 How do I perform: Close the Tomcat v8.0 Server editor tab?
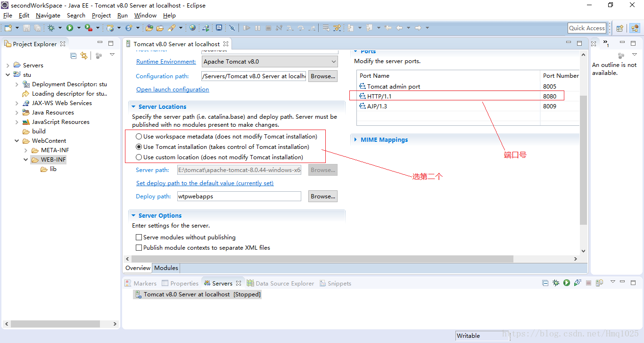pos(226,44)
